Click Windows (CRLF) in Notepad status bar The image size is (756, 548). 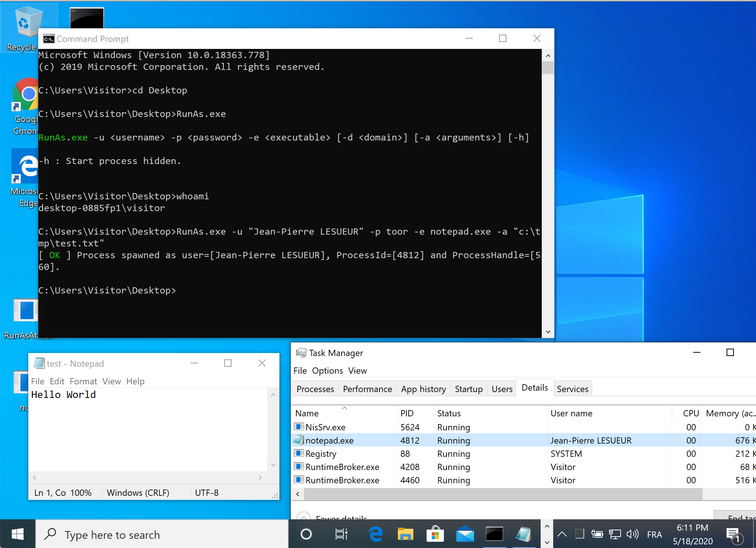138,492
